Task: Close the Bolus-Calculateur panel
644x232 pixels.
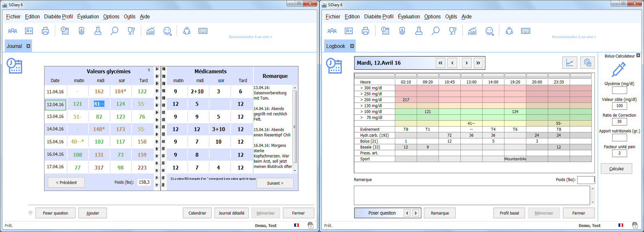Action: coord(638,56)
